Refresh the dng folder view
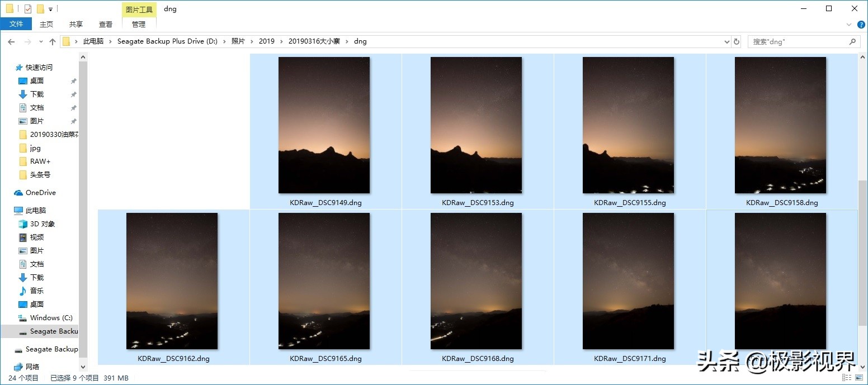Image resolution: width=868 pixels, height=385 pixels. [x=737, y=42]
